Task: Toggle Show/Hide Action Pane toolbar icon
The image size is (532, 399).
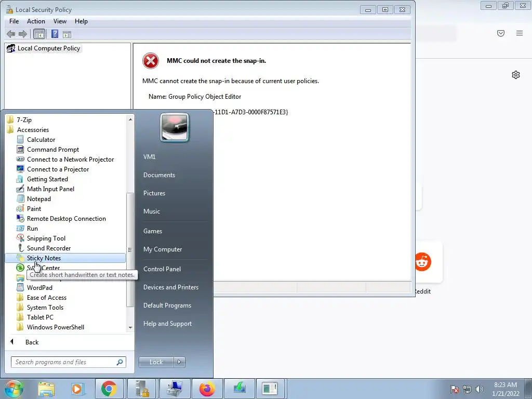Action: [x=67, y=34]
